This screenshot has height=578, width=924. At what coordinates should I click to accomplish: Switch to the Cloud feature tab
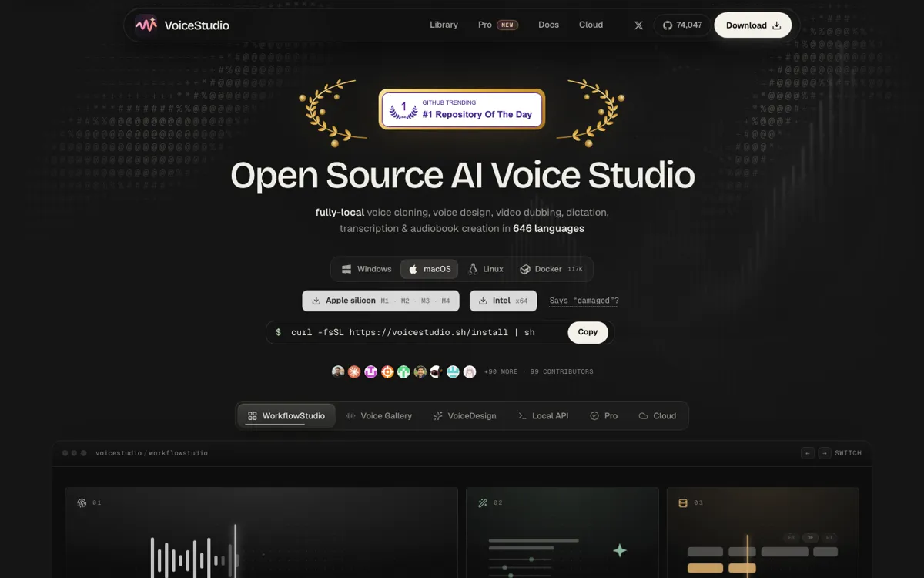pos(657,415)
